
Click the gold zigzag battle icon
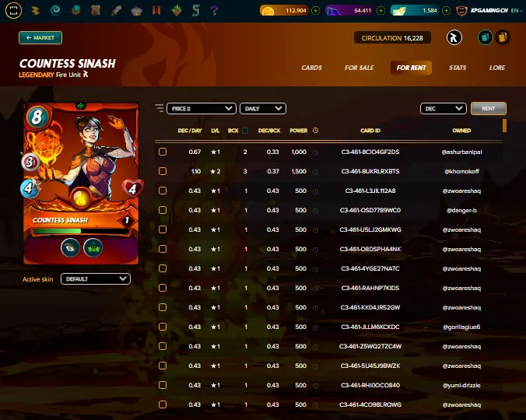[35, 10]
